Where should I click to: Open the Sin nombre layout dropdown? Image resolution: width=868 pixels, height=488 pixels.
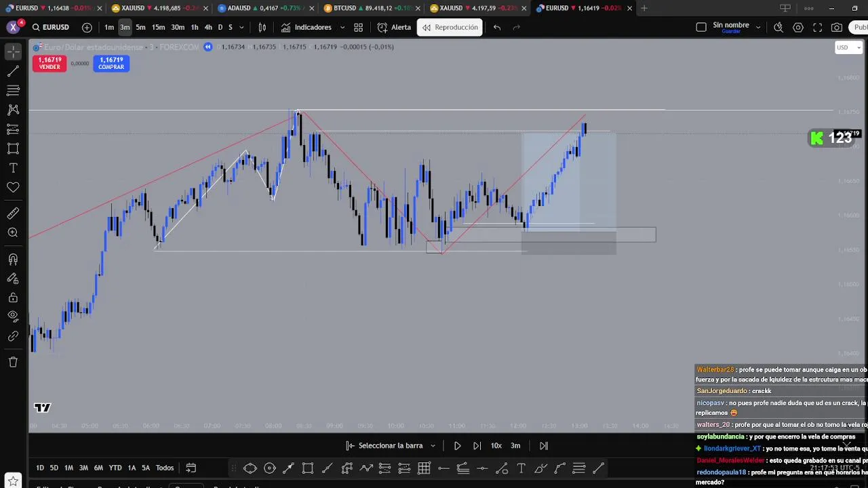click(758, 27)
